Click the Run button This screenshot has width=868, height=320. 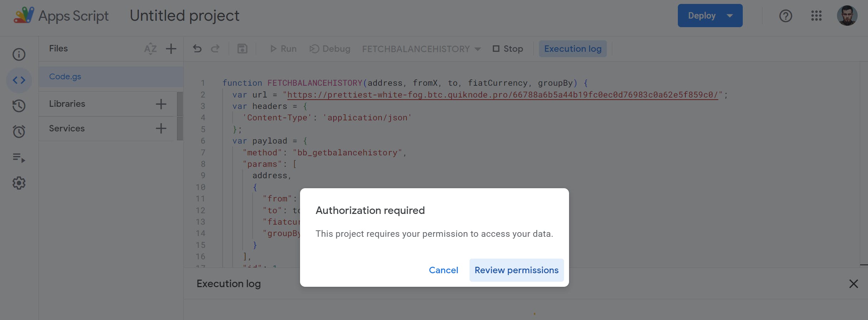coord(283,49)
